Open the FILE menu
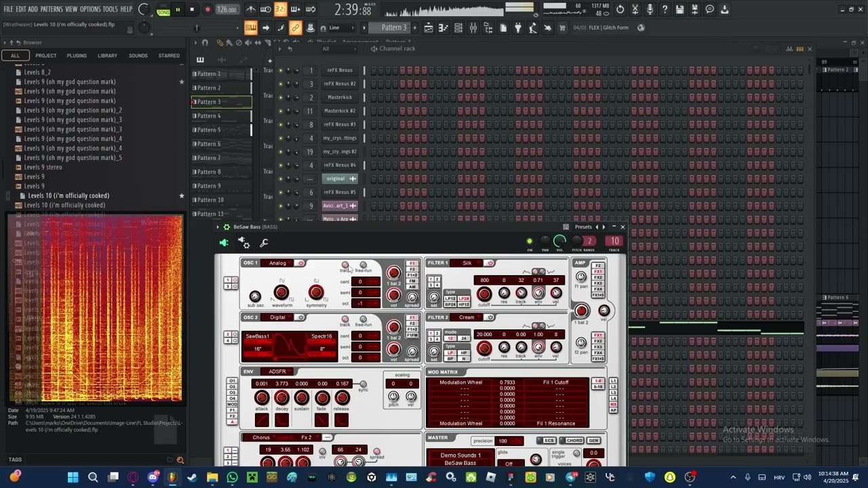Image resolution: width=868 pixels, height=488 pixels. [8, 9]
